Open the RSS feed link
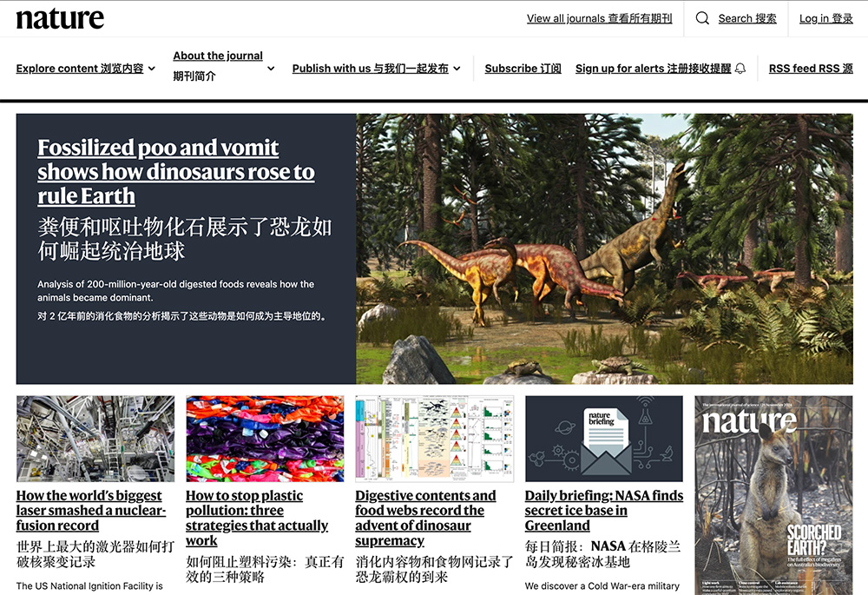Image resolution: width=868 pixels, height=595 pixels. [x=810, y=69]
